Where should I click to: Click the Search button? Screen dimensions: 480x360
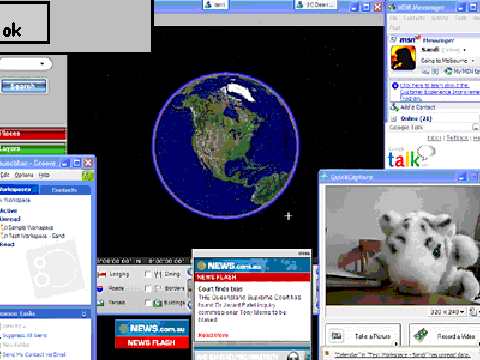point(23,87)
